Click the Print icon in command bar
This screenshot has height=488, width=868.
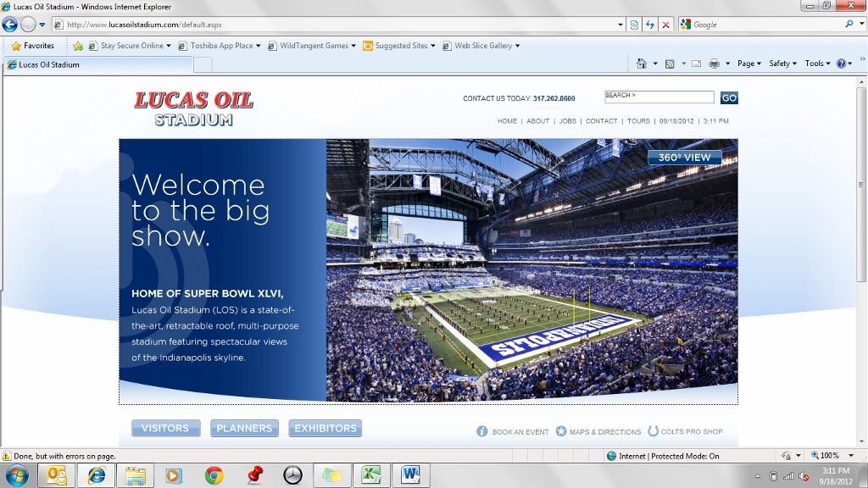[x=714, y=64]
